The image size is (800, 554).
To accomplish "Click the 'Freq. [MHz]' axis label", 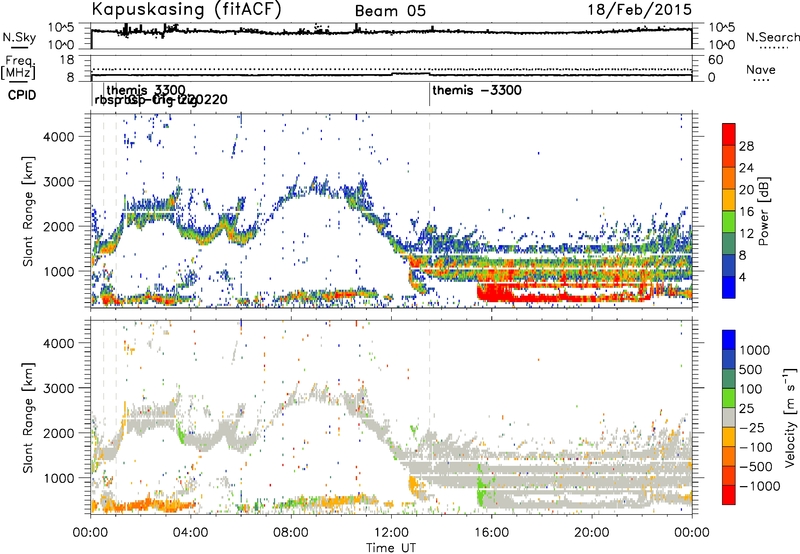I will pyautogui.click(x=19, y=68).
